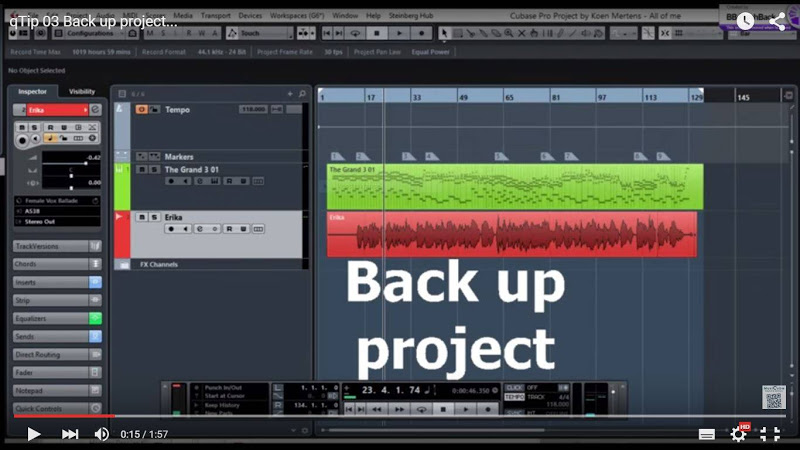Expand the Direct Routing section
The image size is (800, 450).
pyautogui.click(x=57, y=354)
